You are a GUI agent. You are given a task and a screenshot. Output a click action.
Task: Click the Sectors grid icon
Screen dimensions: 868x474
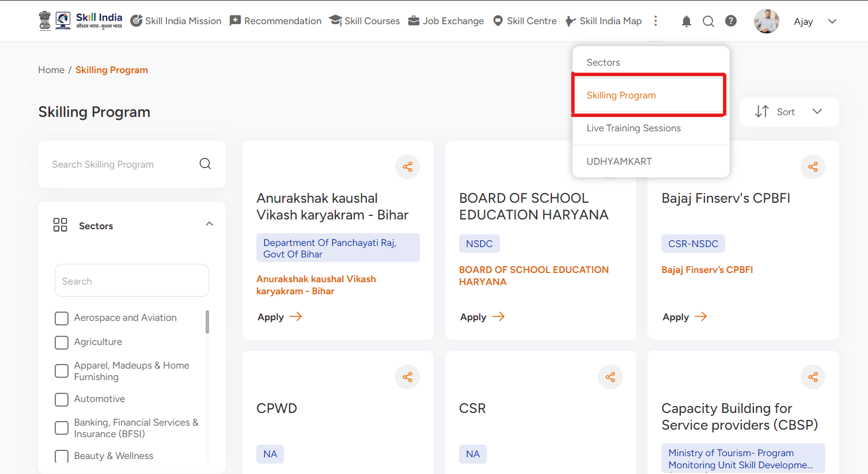coord(60,225)
